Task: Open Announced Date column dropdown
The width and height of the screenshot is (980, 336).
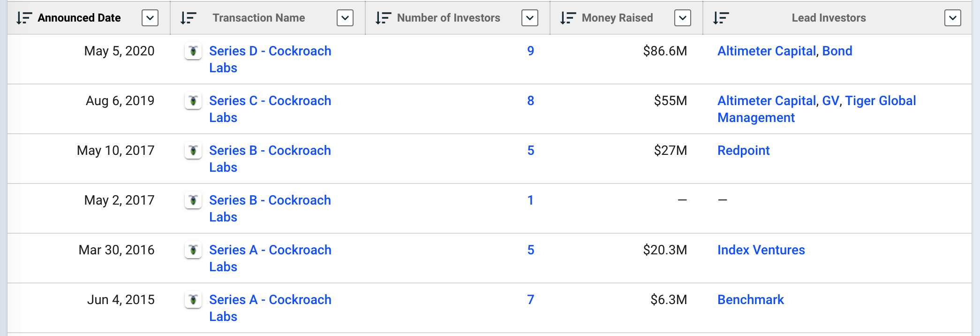Action: 150,18
